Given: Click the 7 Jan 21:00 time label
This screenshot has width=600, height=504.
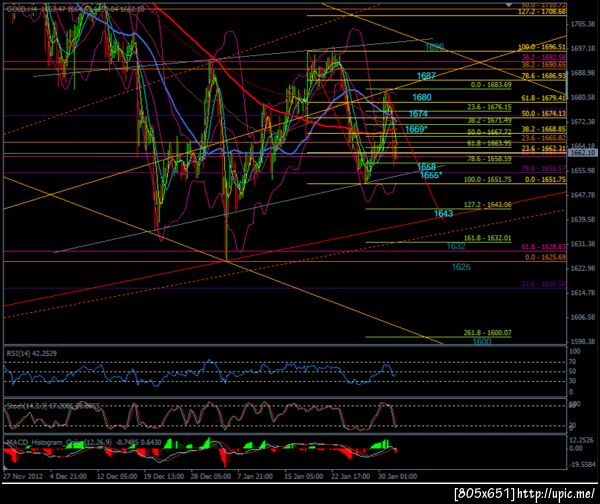Looking at the screenshot, I should (255, 476).
